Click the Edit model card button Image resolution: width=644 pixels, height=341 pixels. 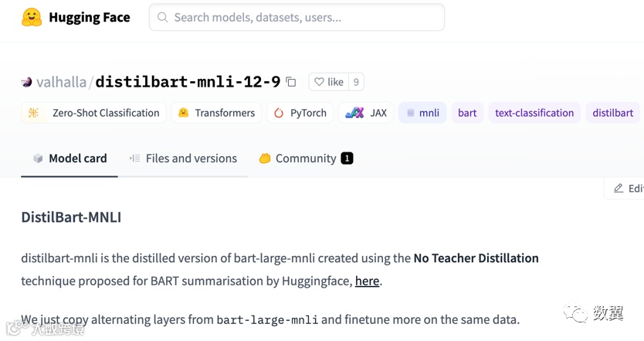pos(625,189)
